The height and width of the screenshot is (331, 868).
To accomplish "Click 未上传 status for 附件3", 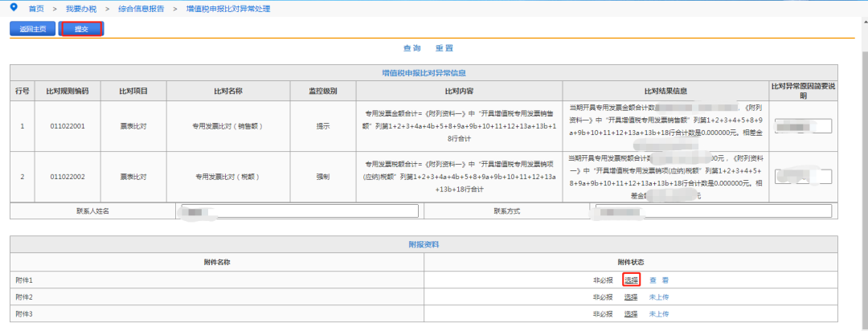I will [x=659, y=314].
